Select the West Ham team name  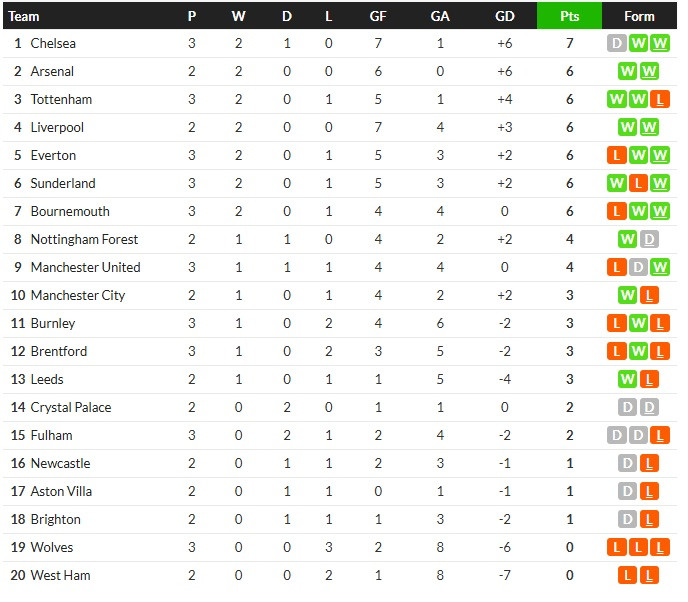pyautogui.click(x=61, y=575)
